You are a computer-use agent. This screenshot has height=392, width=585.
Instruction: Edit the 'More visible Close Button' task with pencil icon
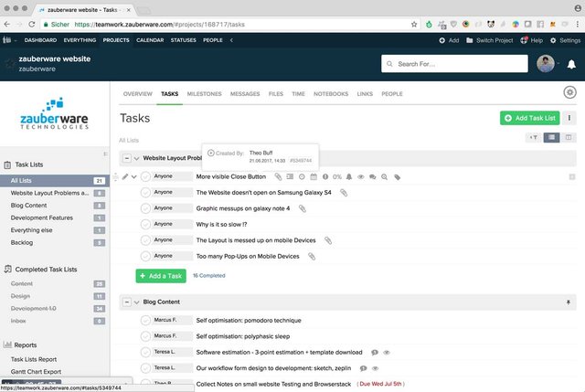tap(125, 176)
